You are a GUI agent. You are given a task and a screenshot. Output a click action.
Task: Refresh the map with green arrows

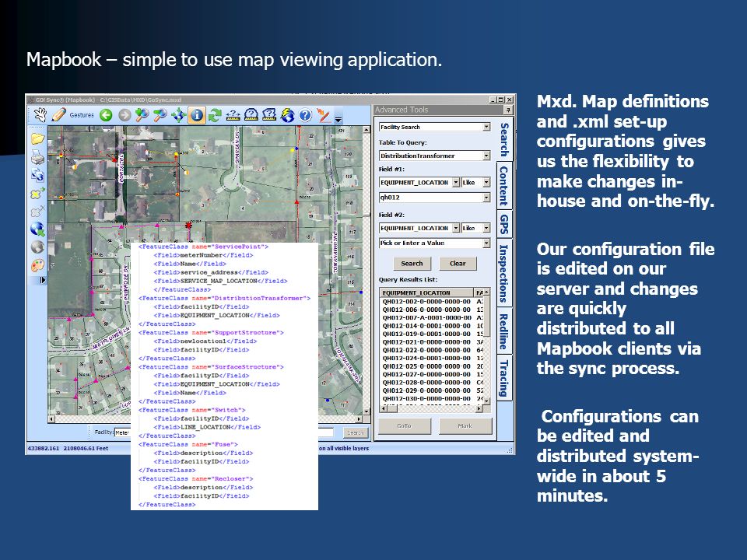click(x=215, y=115)
